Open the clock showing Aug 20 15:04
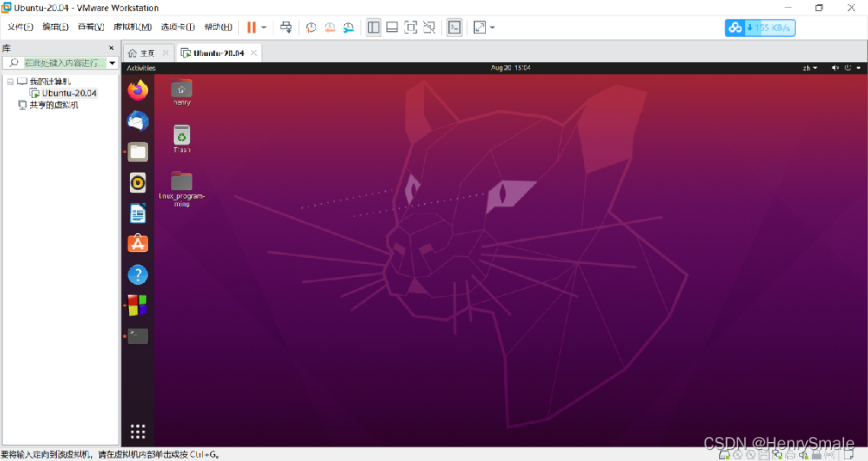Screen dimensions: 868x461 510,68
